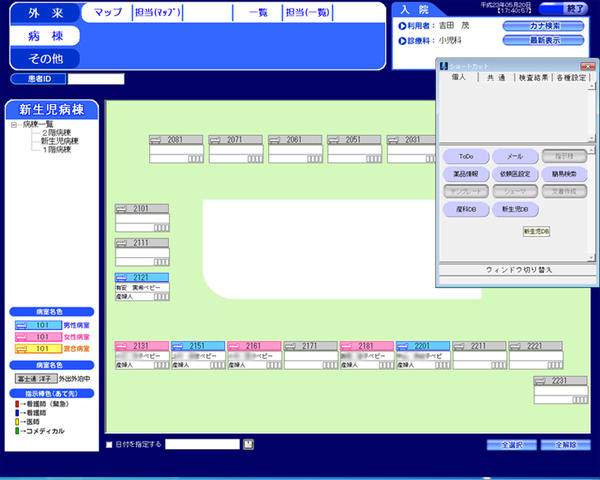Viewport: 600px width, 480px height.
Task: Collapse the 病棟一覧 tree node
Action: [14, 125]
